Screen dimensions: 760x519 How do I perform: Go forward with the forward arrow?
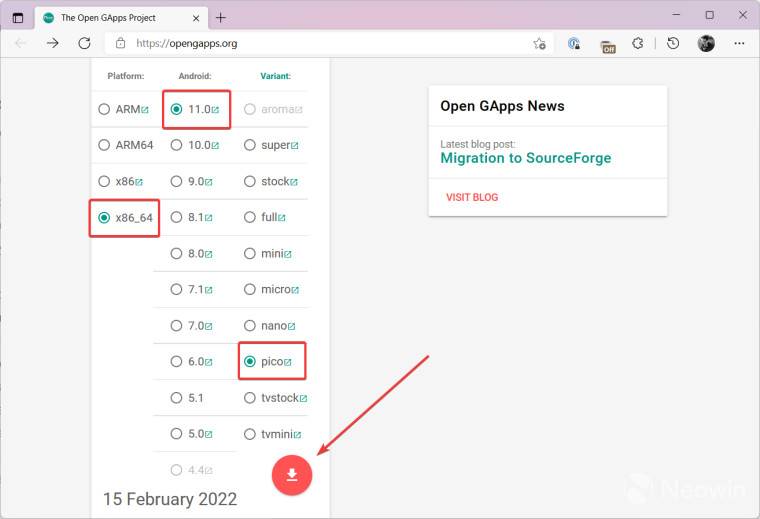[x=52, y=43]
